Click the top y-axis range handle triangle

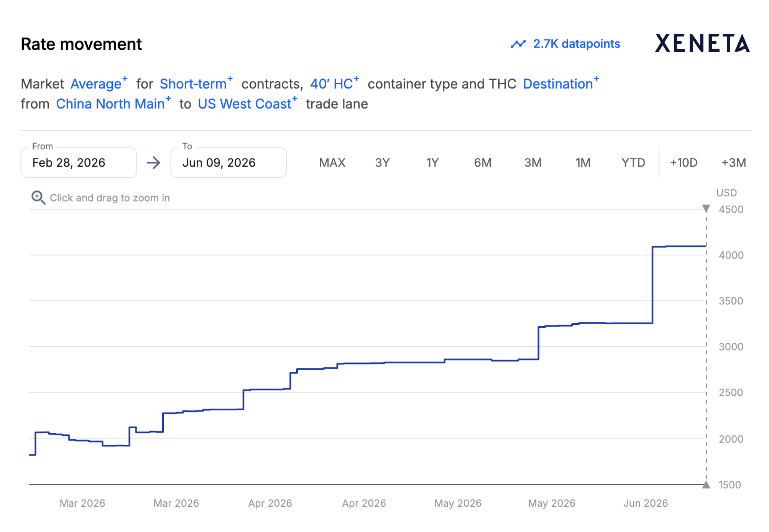[706, 209]
